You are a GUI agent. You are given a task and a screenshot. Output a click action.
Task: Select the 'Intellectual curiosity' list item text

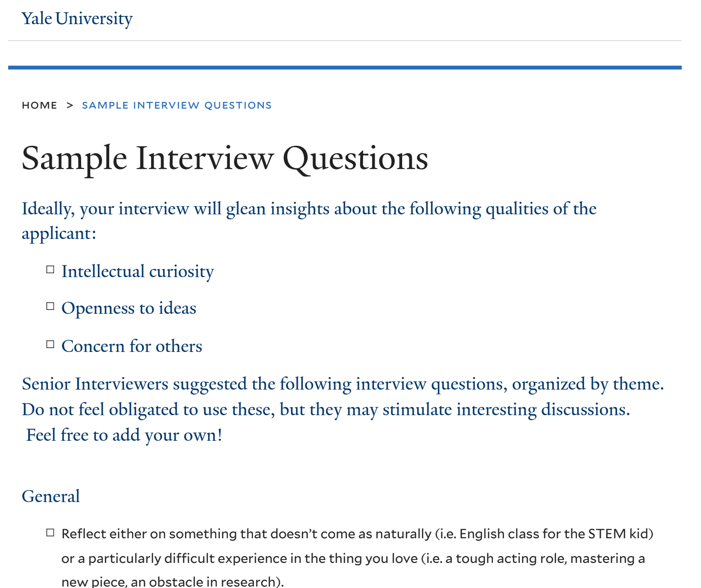(x=138, y=272)
